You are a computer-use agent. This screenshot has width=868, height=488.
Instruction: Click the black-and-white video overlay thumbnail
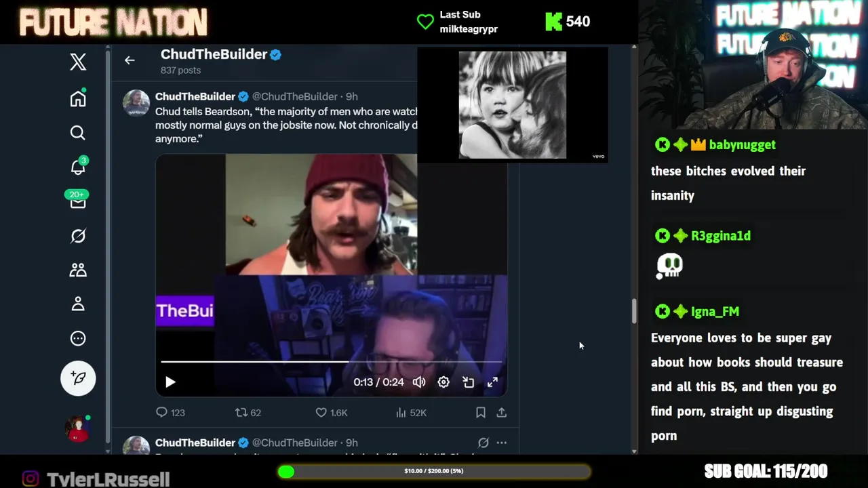pos(513,105)
